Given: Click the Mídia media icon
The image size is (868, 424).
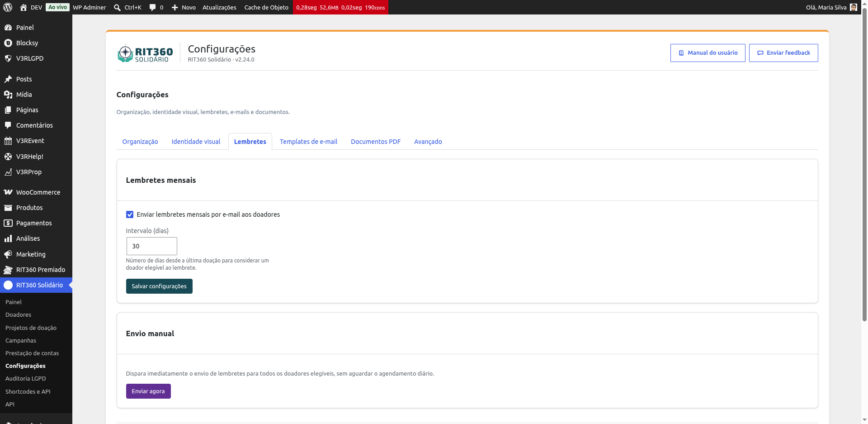Looking at the screenshot, I should pyautogui.click(x=8, y=95).
